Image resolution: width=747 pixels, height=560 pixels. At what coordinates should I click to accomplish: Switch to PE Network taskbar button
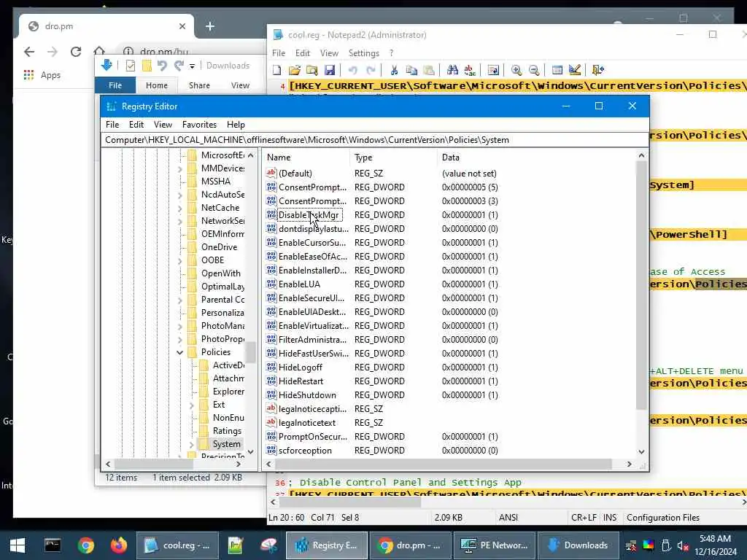click(x=494, y=545)
